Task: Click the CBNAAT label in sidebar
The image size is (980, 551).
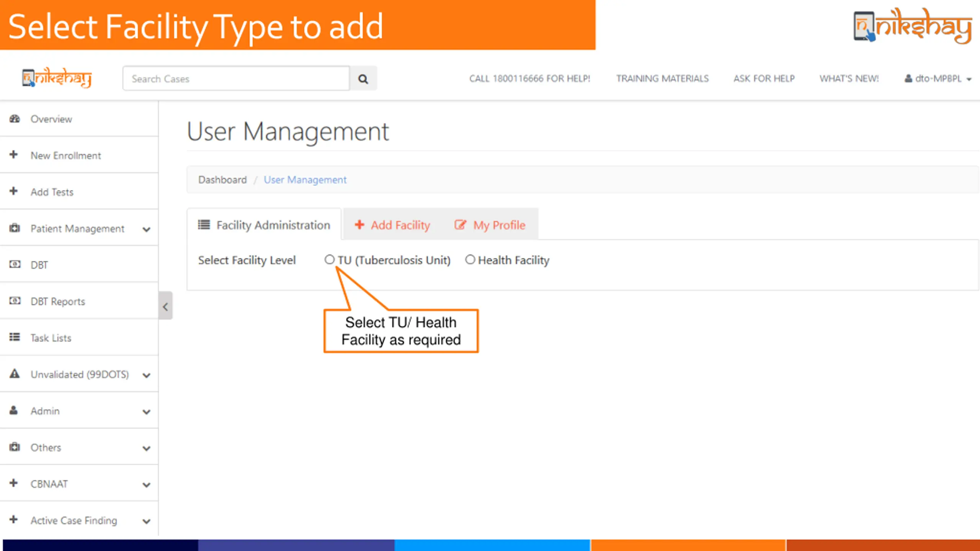Action: (49, 484)
